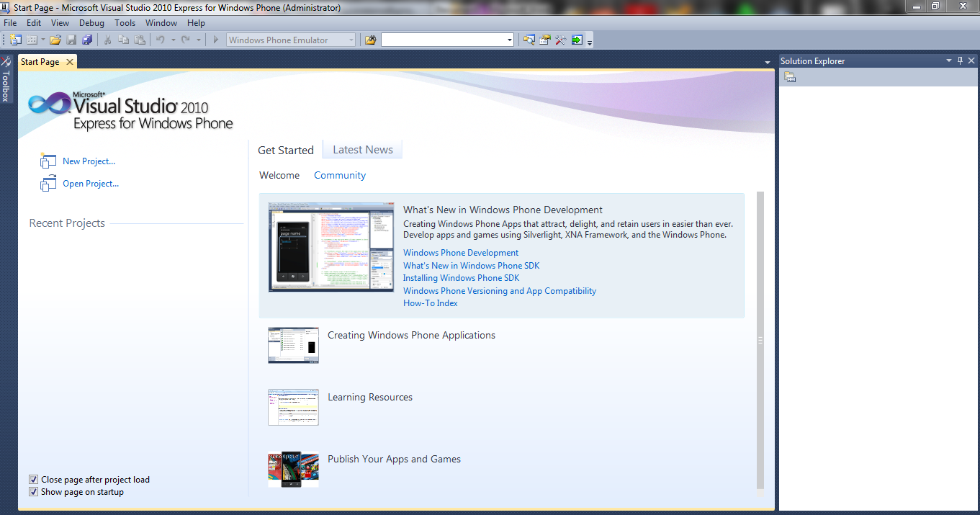Screen dimensions: 980x515
Task: Click the Add New Item toolbar icon
Action: tap(32, 40)
